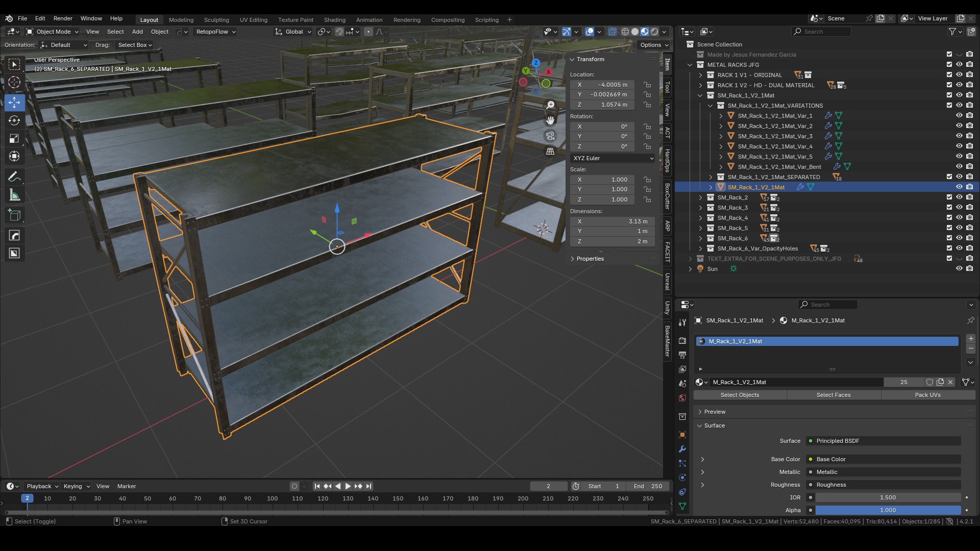Open the Object properties tab icon
980x551 pixels.
[x=682, y=435]
